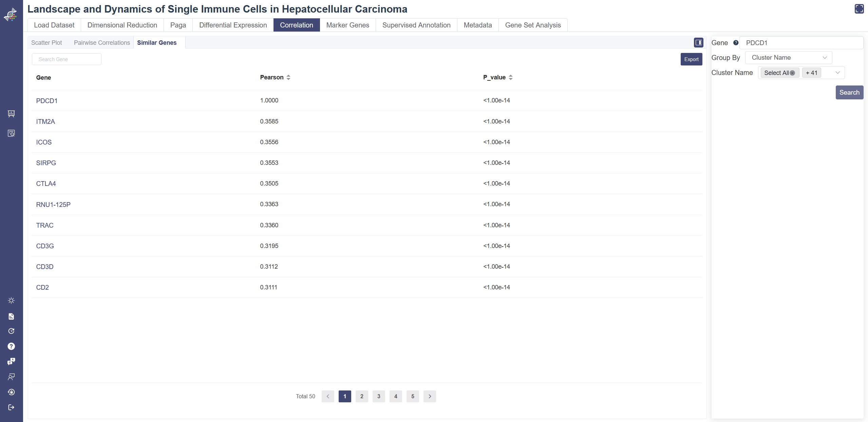Click the logout arrow icon

pyautogui.click(x=11, y=407)
